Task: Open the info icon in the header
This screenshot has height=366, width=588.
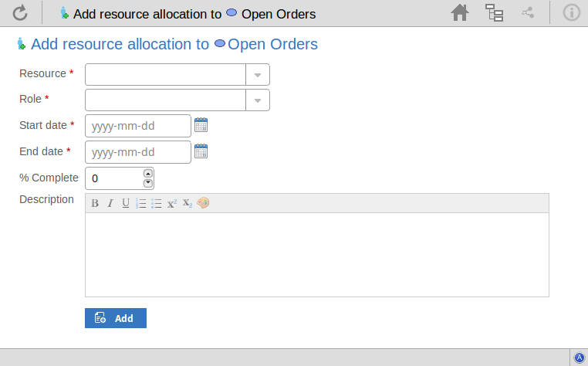Action: 571,12
